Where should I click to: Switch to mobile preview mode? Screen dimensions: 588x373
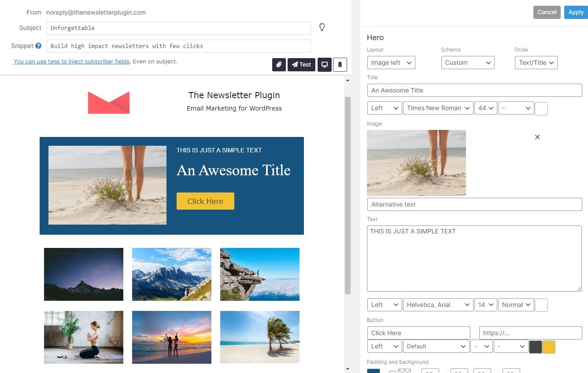click(x=340, y=64)
